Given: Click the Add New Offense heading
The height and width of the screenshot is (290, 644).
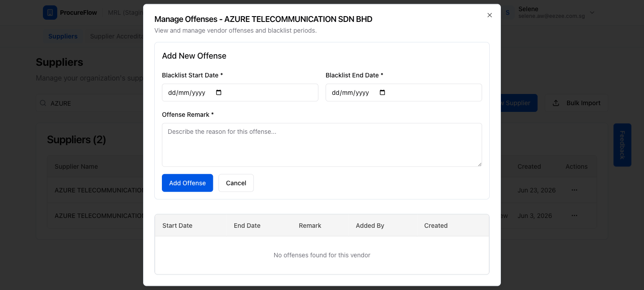Looking at the screenshot, I should 194,56.
